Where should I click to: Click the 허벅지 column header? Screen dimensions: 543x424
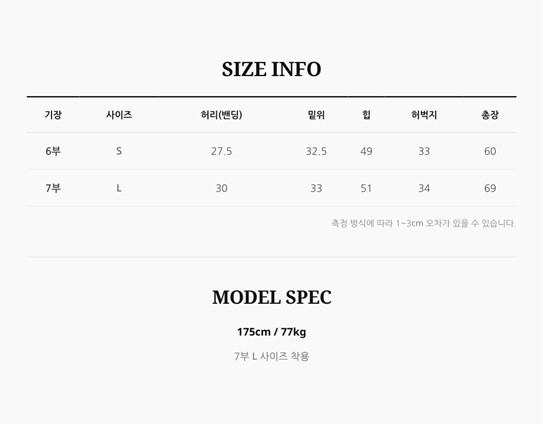[x=424, y=115]
